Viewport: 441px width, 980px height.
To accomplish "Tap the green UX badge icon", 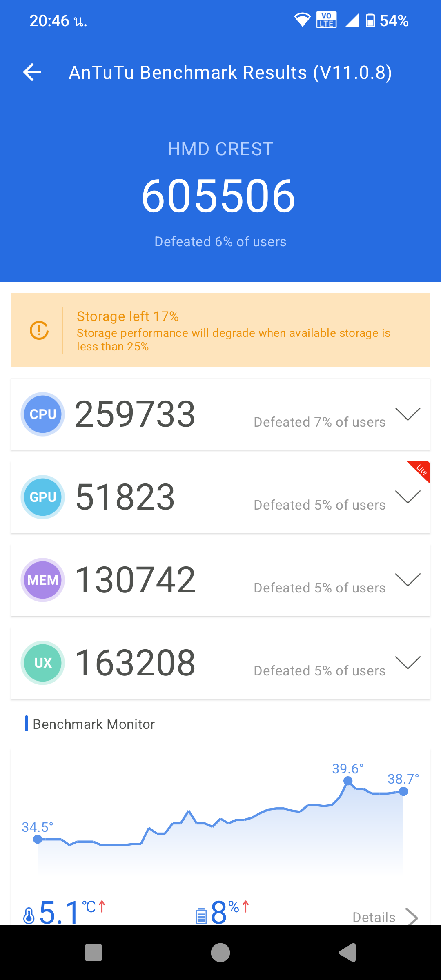I will tap(43, 663).
